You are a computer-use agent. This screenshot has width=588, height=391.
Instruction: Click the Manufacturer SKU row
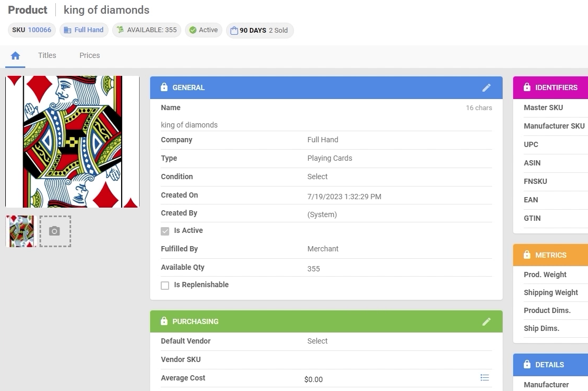(556, 126)
